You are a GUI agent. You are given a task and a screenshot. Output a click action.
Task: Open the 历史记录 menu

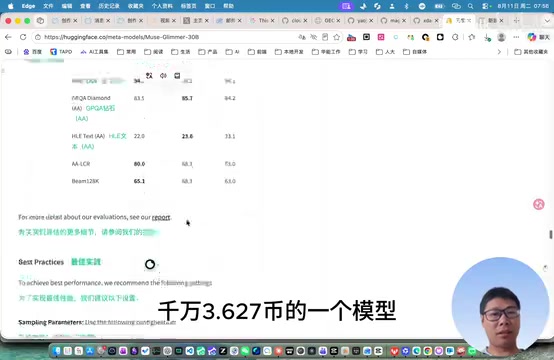(x=108, y=6)
